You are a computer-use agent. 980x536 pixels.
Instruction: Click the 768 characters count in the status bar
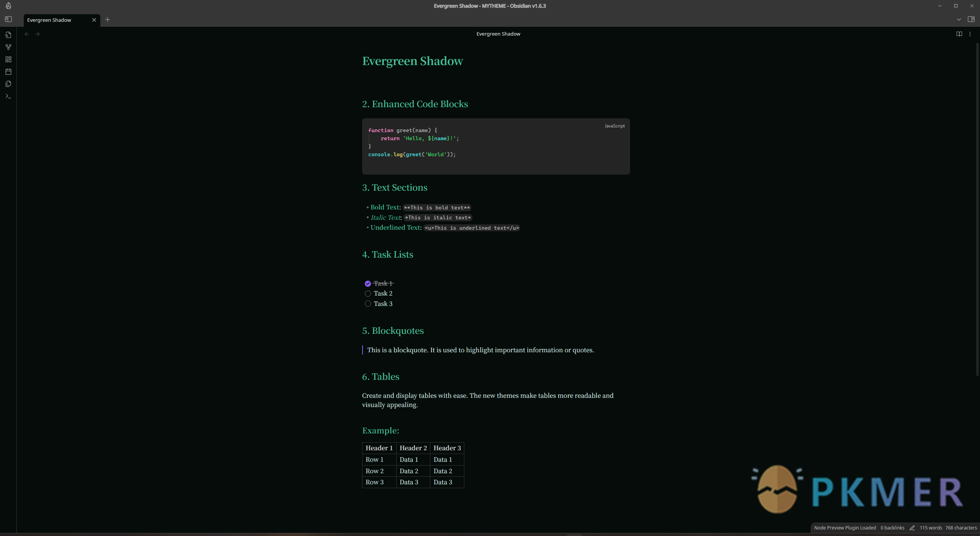(x=961, y=528)
